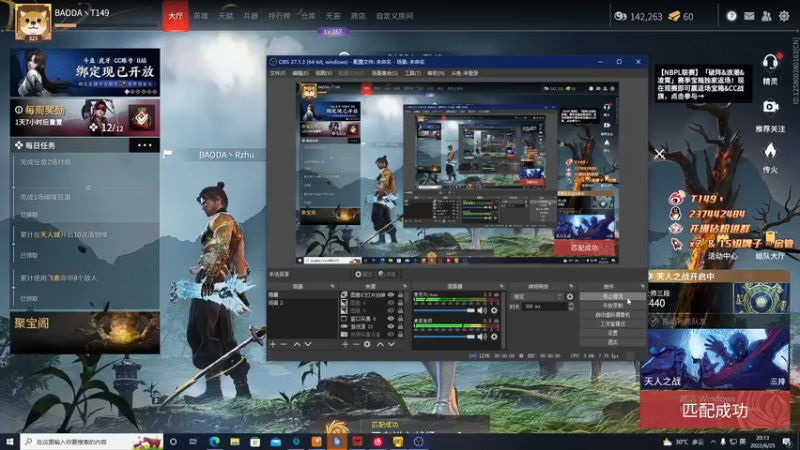Open the 聚宝阁 banner in game
The width and height of the screenshot is (800, 450).
point(85,332)
